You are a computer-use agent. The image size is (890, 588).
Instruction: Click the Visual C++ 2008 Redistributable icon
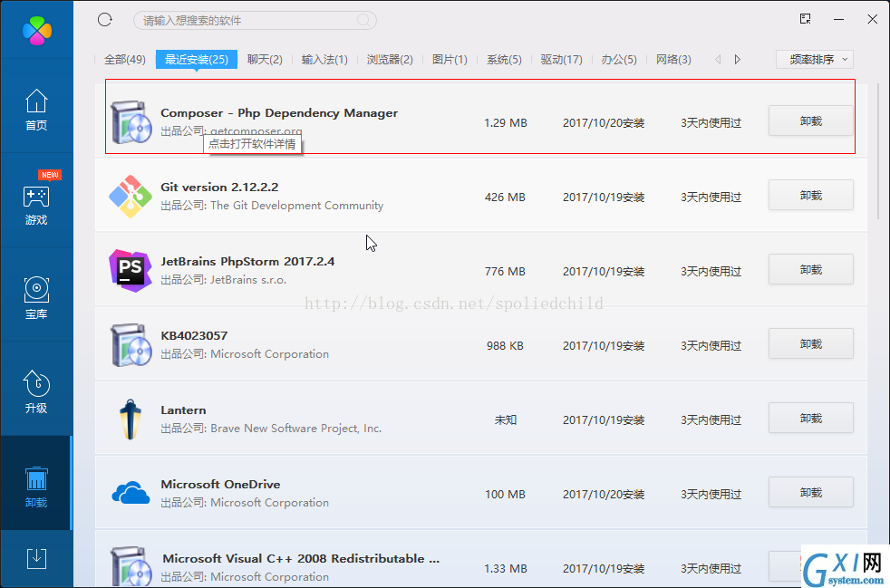pos(131,566)
